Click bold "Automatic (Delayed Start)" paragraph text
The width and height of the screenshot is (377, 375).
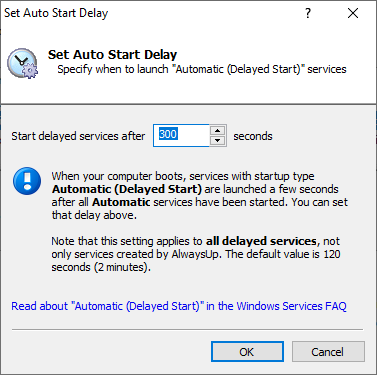tap(127, 189)
